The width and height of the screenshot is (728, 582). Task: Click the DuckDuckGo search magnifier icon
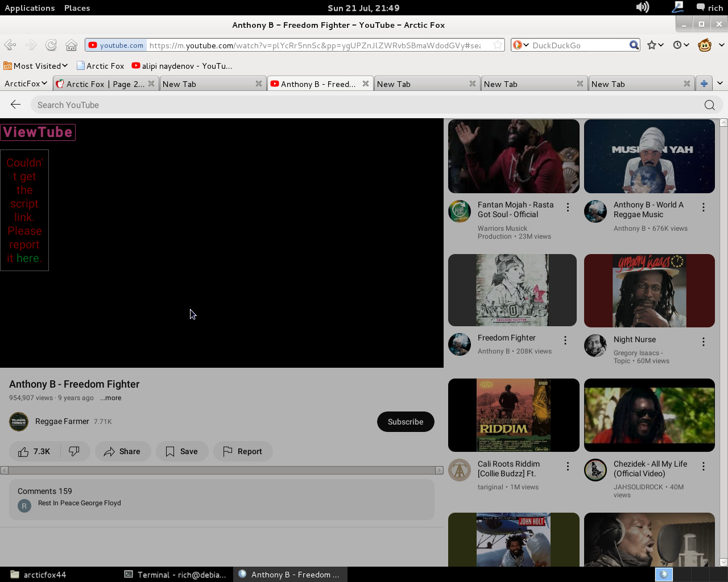pos(634,45)
